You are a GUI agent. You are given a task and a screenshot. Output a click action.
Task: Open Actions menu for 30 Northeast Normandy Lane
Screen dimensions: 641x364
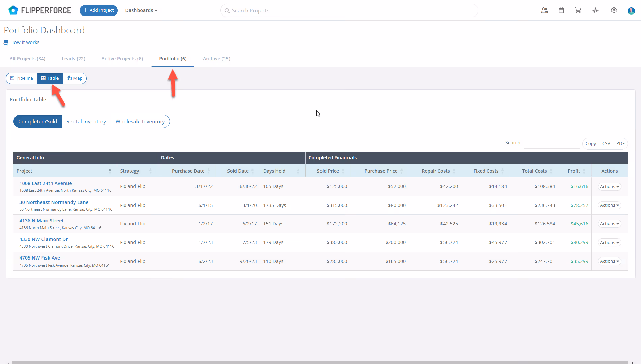tap(609, 205)
